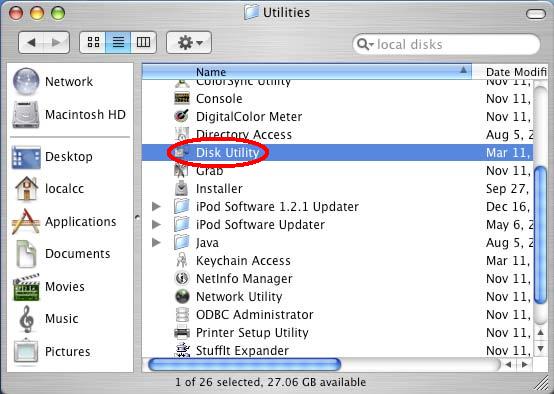Select the Grab icon
This screenshot has height=394, width=554.
182,171
